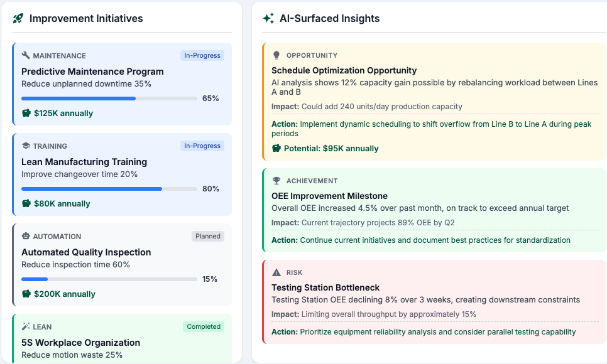Click the document best practices action line
This screenshot has height=364, width=607.
click(421, 240)
